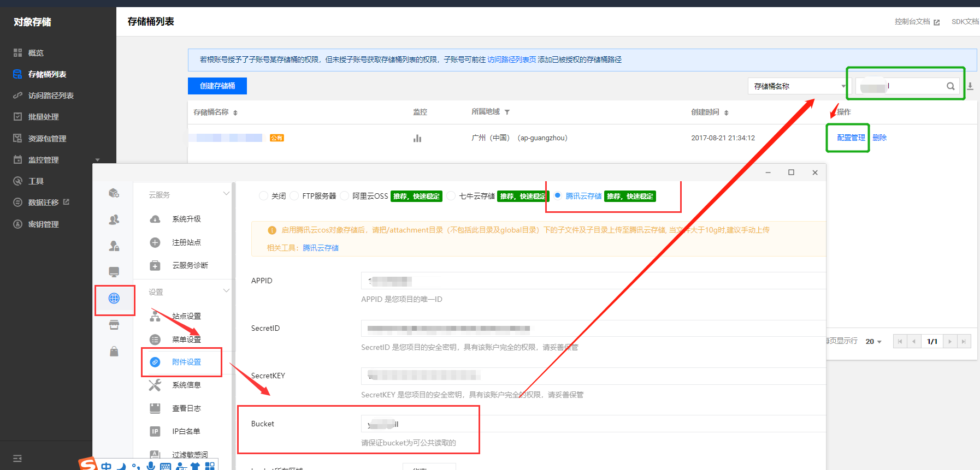
Task: Open the rows-per-page 20 dropdown
Action: 873,341
